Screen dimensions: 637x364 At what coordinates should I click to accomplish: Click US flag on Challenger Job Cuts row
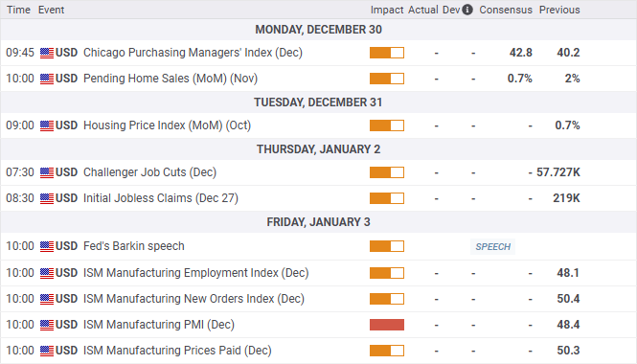pyautogui.click(x=47, y=172)
